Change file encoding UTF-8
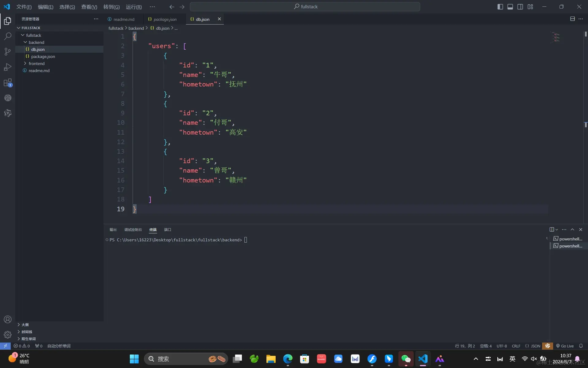The width and height of the screenshot is (588, 368). [502, 346]
